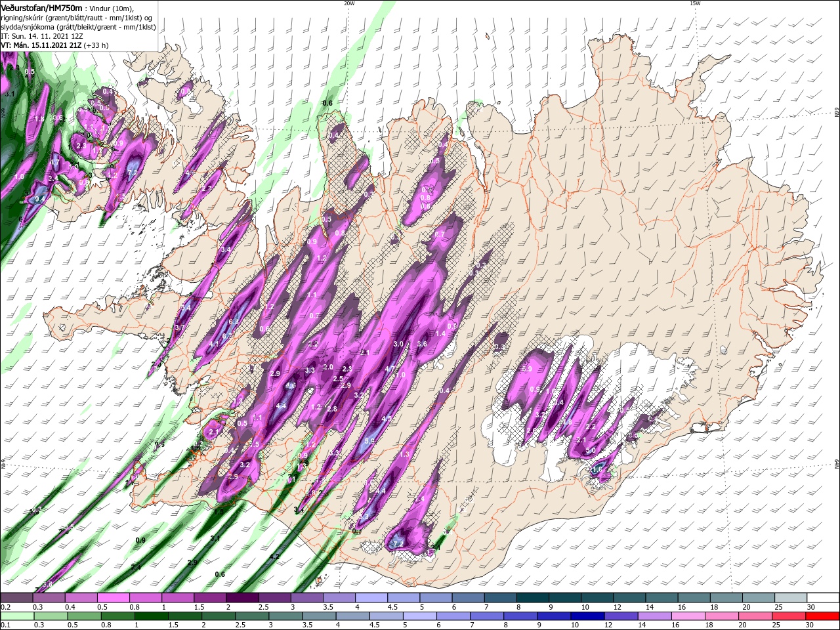Image resolution: width=840 pixels, height=630 pixels.
Task: Click the VT: Mán. 15.11.2021 21Z valid time
Action: tap(41, 45)
